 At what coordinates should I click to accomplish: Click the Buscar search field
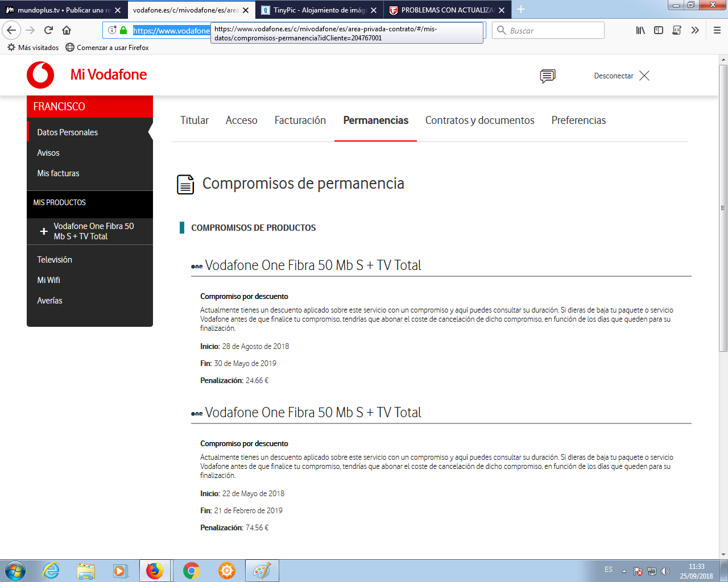click(548, 30)
